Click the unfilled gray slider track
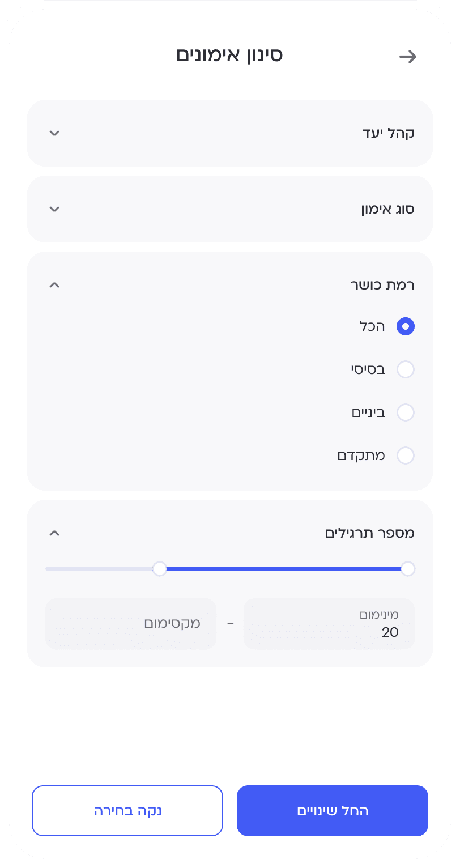The width and height of the screenshot is (460, 868). coord(99,569)
